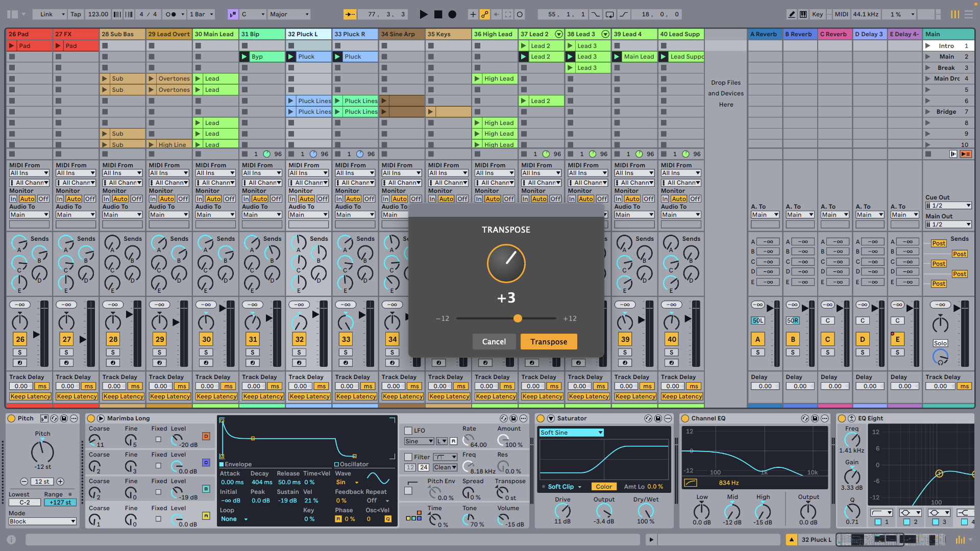The image size is (980, 551).
Task: Open the scale name Major dropdown
Action: 289,14
